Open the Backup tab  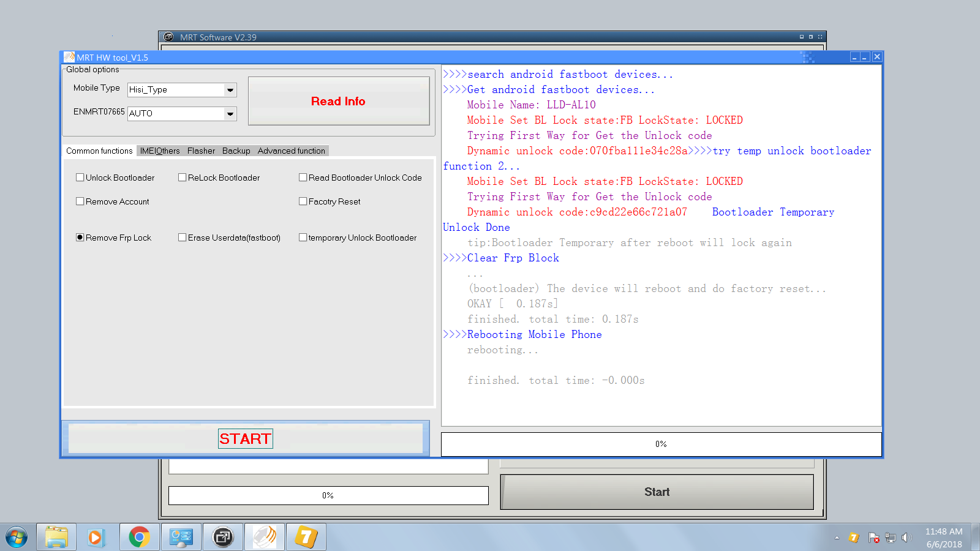point(236,151)
